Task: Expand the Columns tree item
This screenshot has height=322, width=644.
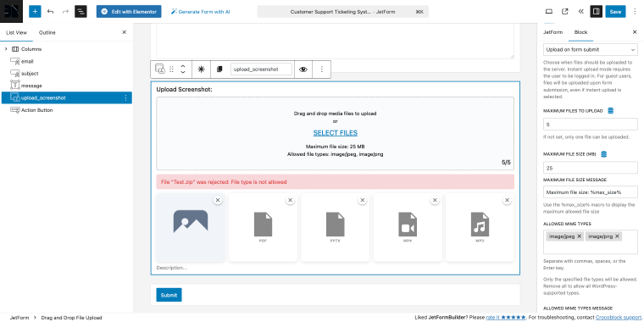Action: (x=6, y=49)
